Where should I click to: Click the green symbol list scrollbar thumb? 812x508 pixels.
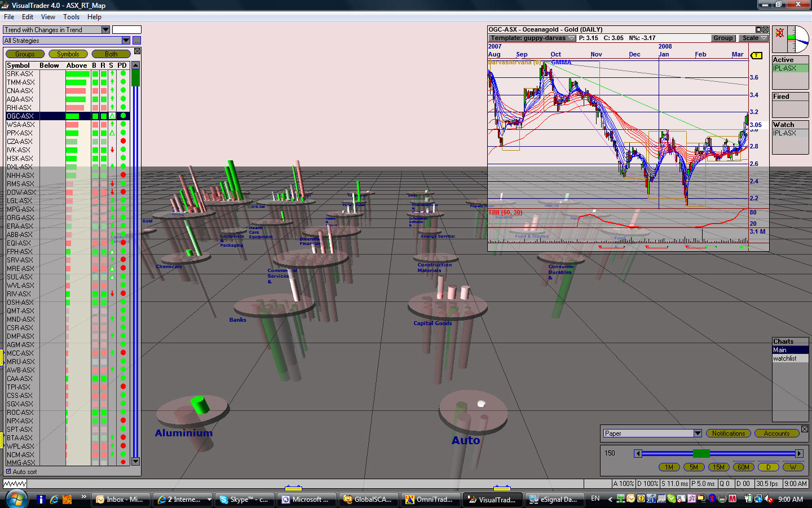[135, 78]
